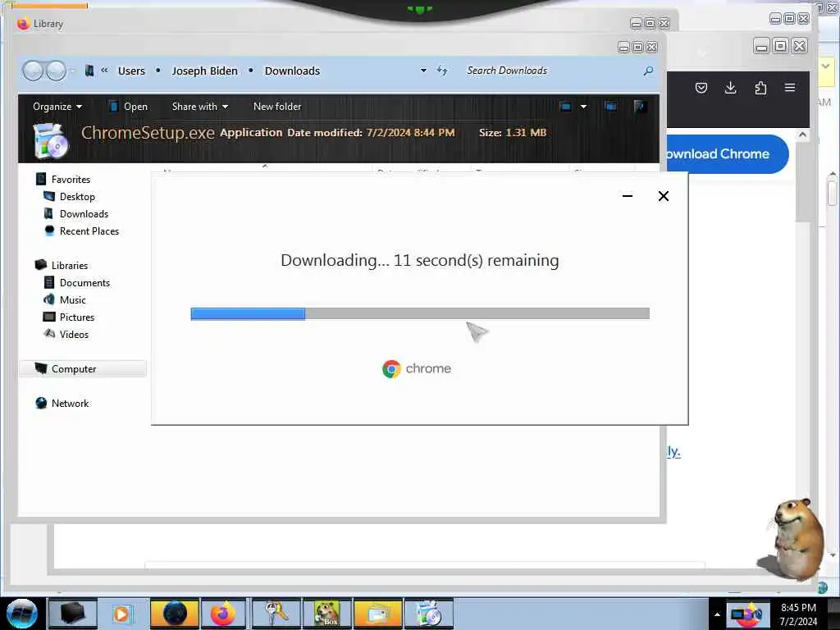Open black box taskbar icon
The height and width of the screenshot is (630, 840).
[72, 614]
